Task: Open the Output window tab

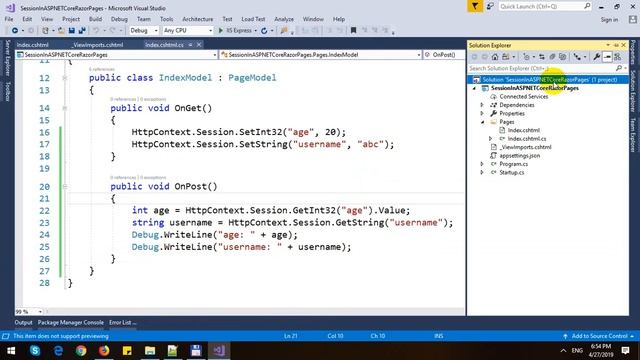Action: [x=23, y=322]
